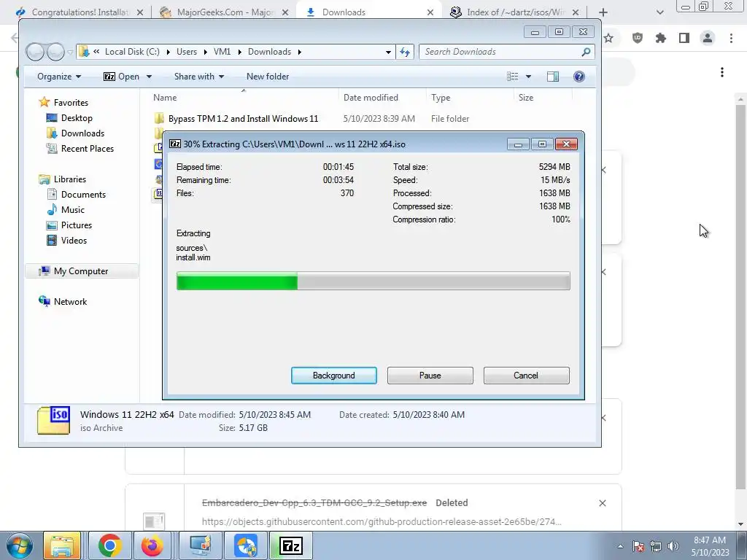This screenshot has height=560, width=747.
Task: Click the extraction progress bar
Action: coord(373,281)
